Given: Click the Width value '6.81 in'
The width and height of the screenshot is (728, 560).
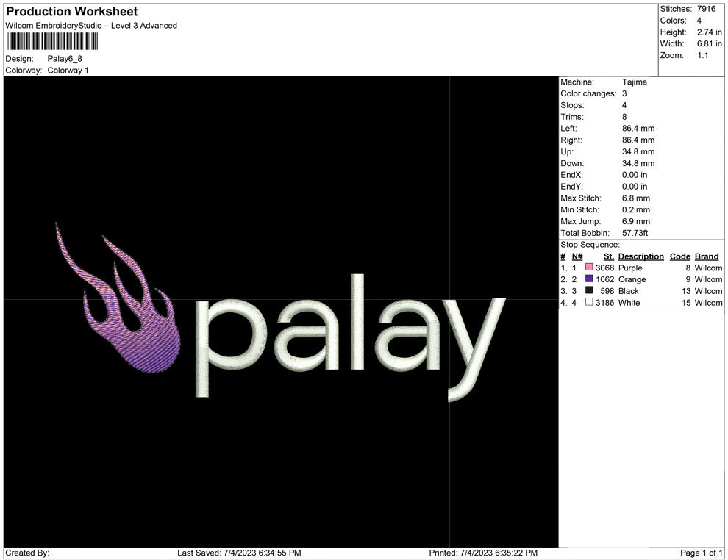Looking at the screenshot, I should (x=710, y=43).
